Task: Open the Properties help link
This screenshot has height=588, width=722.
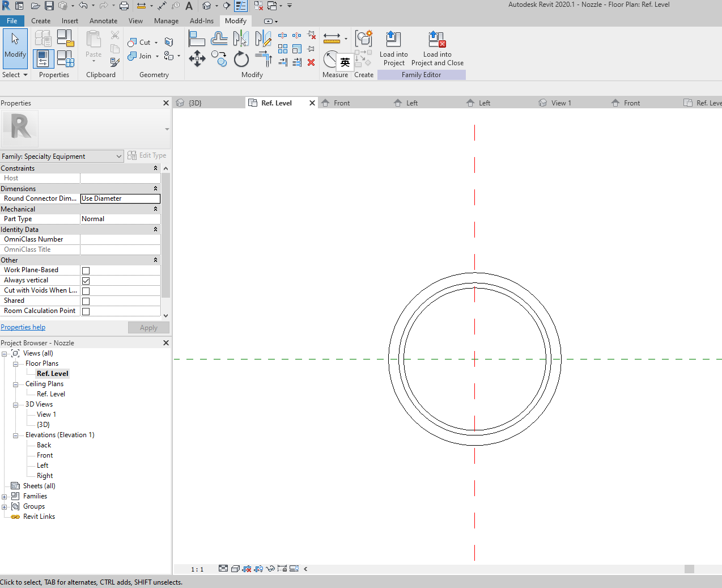Action: (x=23, y=327)
